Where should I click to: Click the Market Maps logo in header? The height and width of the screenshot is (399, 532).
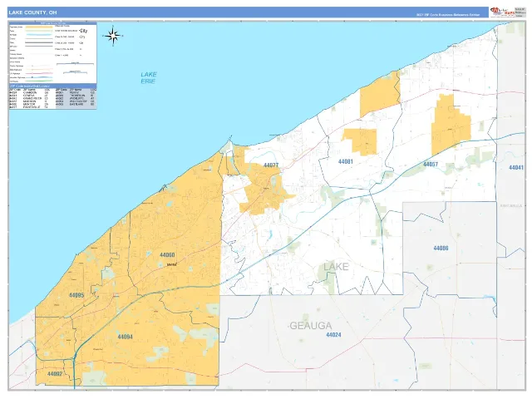pos(502,12)
